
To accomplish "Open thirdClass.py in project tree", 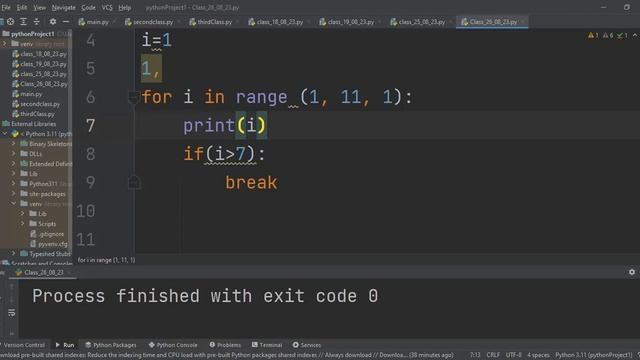I will (37, 114).
